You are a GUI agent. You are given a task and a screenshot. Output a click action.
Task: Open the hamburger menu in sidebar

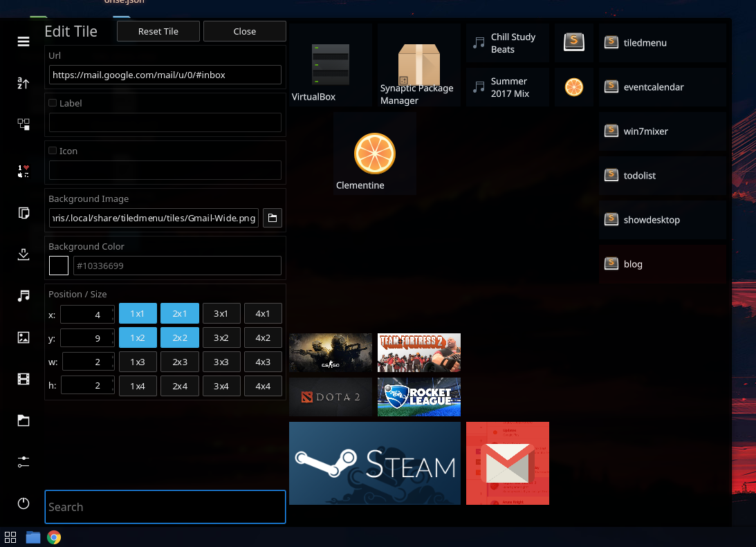coord(23,41)
